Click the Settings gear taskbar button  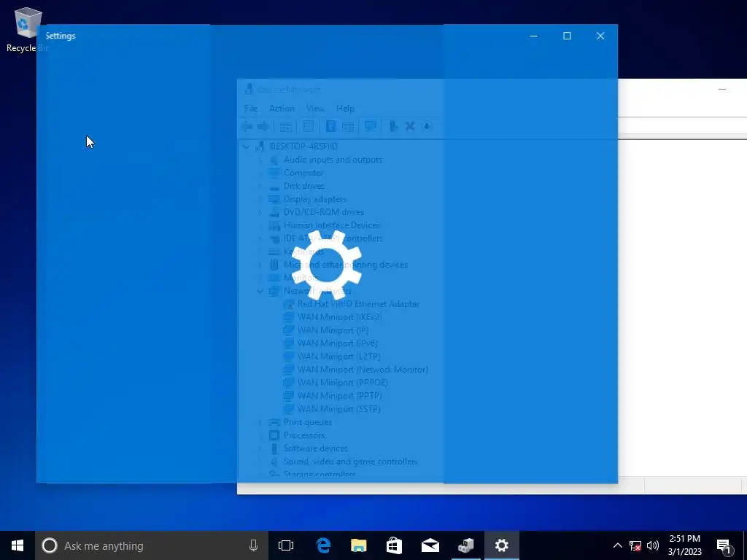(x=502, y=545)
